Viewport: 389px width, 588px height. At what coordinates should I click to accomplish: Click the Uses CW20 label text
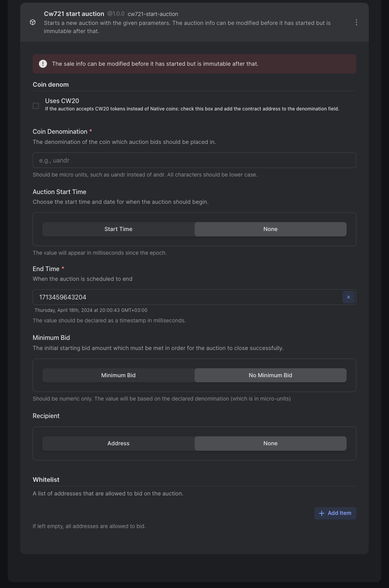(62, 101)
